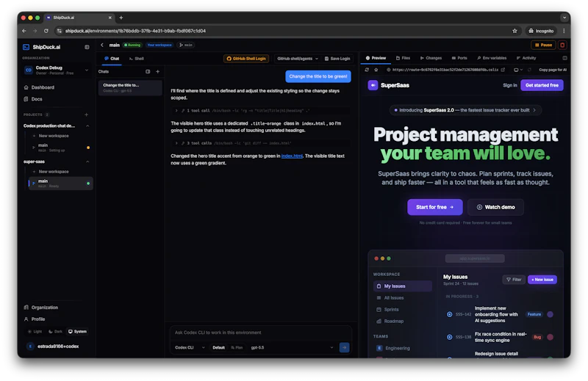Select super-saas main workspace
This screenshot has height=381, width=588.
click(x=61, y=184)
